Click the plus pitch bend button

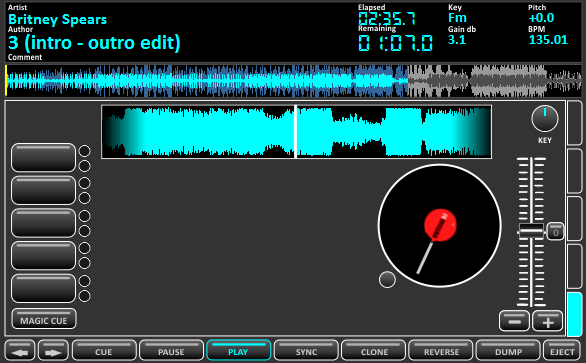548,321
